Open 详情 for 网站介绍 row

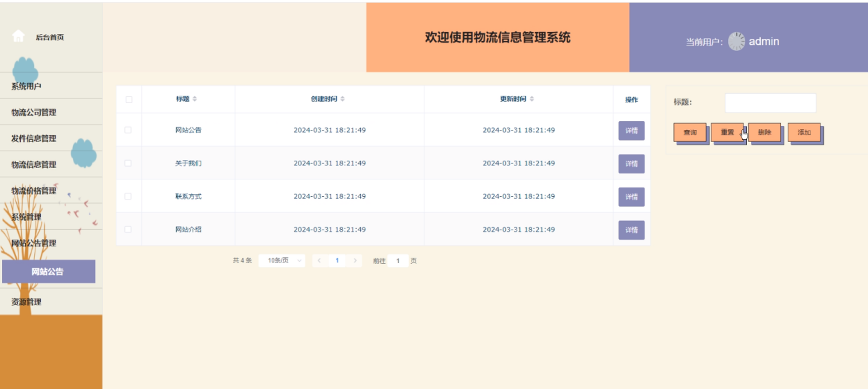coord(631,230)
